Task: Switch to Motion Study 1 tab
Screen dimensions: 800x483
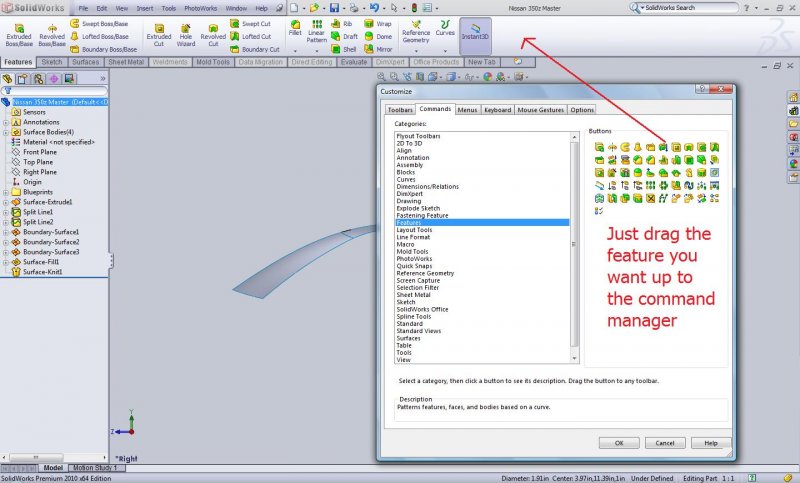Action: (x=95, y=468)
